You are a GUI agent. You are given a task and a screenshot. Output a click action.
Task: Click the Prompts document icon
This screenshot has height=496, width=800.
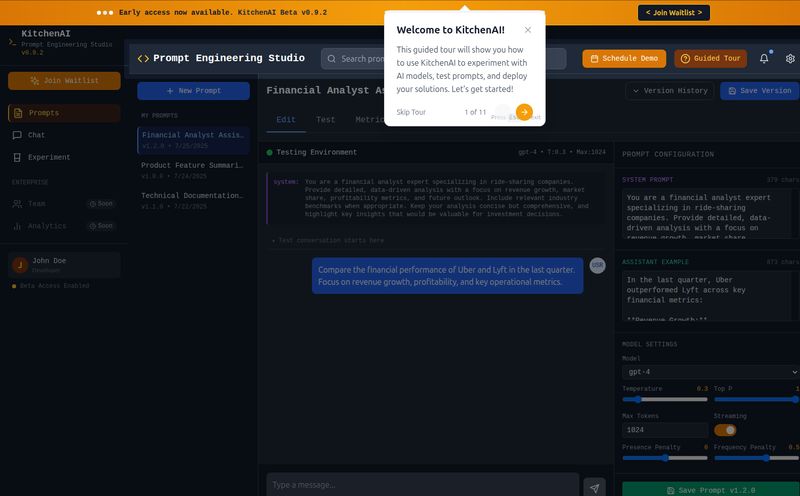coord(18,113)
